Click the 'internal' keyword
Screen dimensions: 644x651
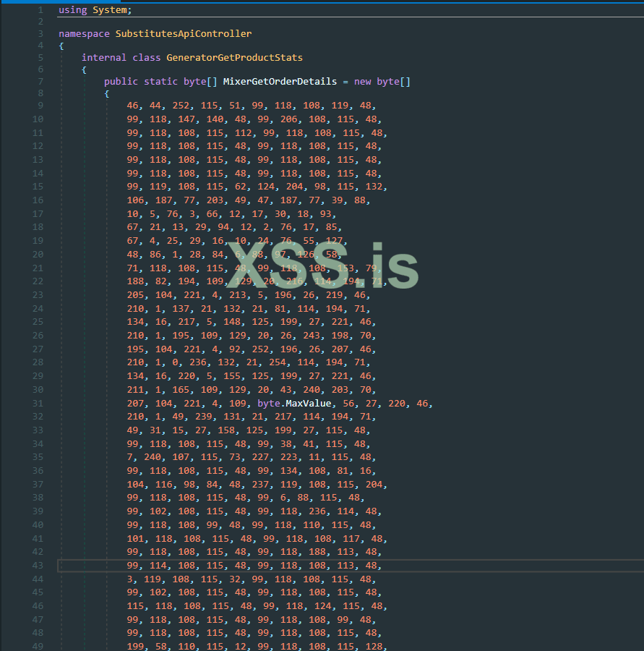tap(104, 57)
